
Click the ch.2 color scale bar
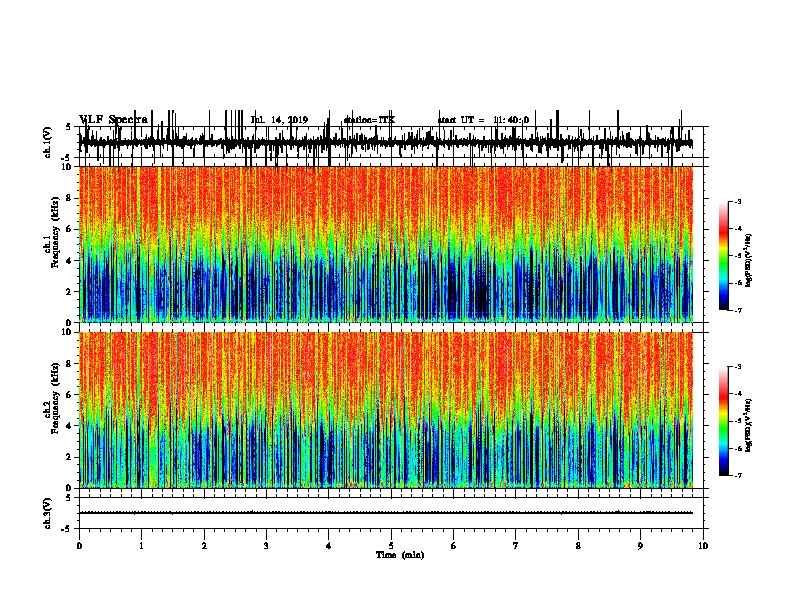click(724, 421)
